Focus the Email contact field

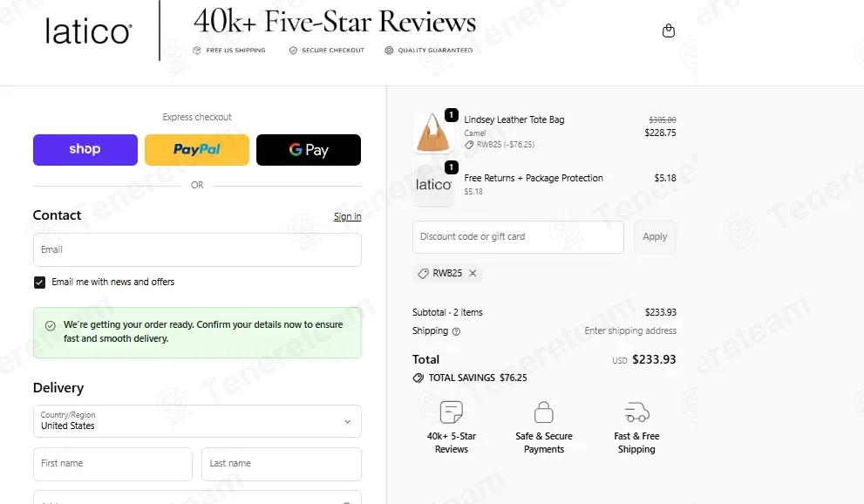pyautogui.click(x=197, y=249)
